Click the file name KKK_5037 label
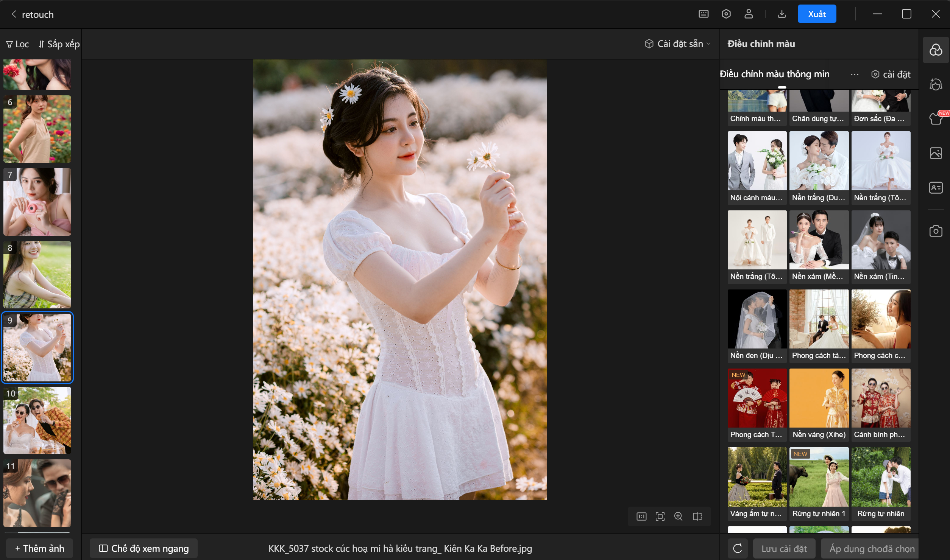The image size is (950, 560). 400,548
